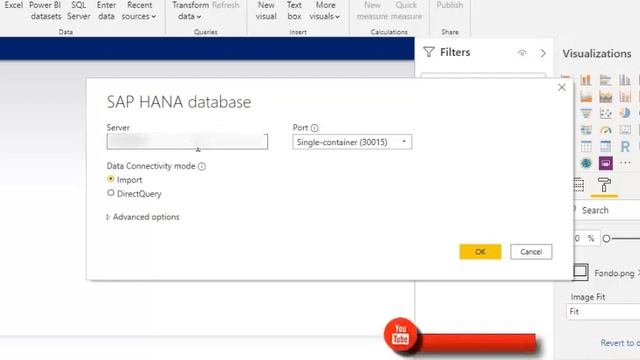The image size is (640, 360).
Task: Click the Data Connectivity mode info icon
Action: pos(202,166)
